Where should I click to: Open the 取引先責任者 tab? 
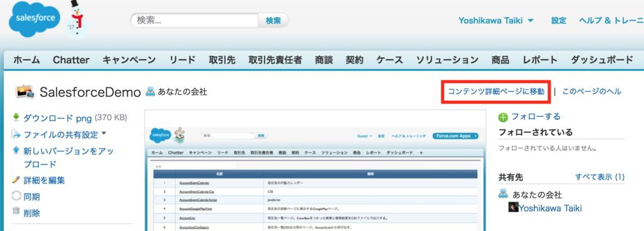(275, 60)
